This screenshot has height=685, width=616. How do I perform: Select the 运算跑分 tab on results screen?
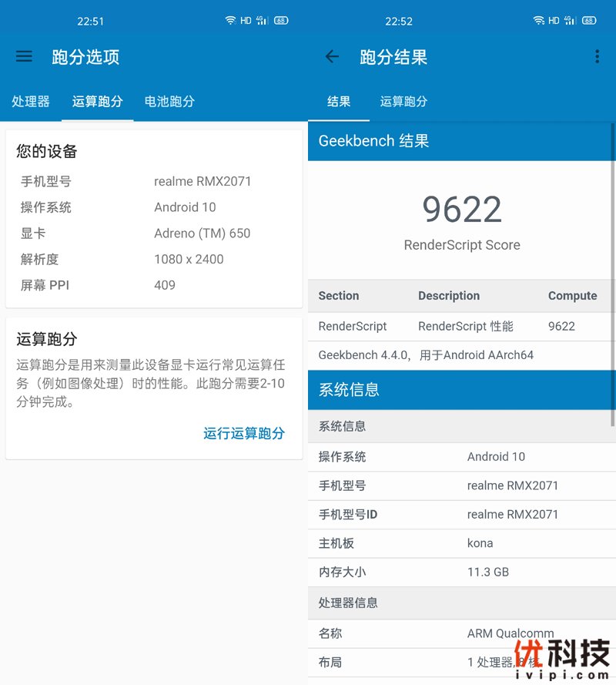tap(404, 101)
